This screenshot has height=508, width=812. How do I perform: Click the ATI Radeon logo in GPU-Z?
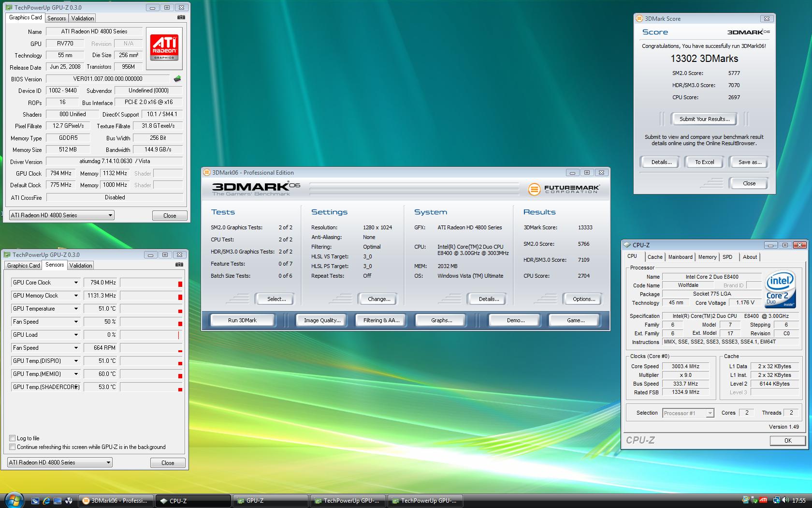point(164,47)
